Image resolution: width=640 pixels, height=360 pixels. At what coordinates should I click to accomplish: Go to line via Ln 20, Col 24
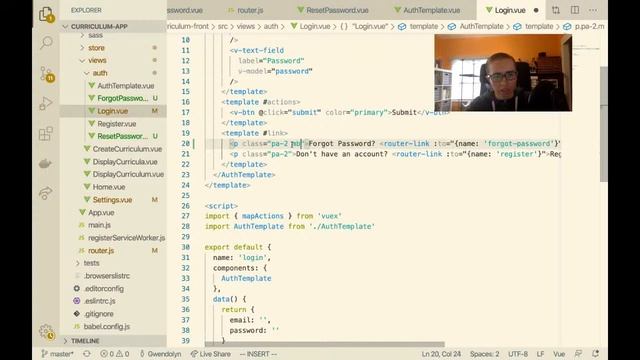pyautogui.click(x=441, y=354)
